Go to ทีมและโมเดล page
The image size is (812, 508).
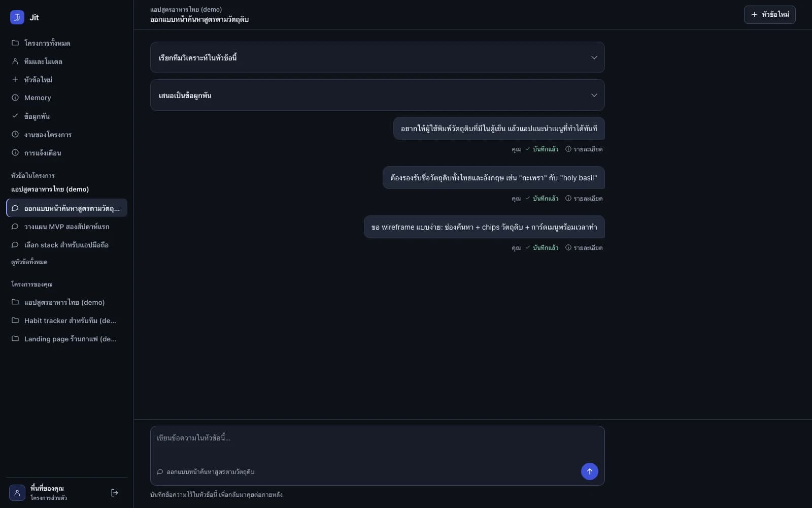pyautogui.click(x=66, y=61)
